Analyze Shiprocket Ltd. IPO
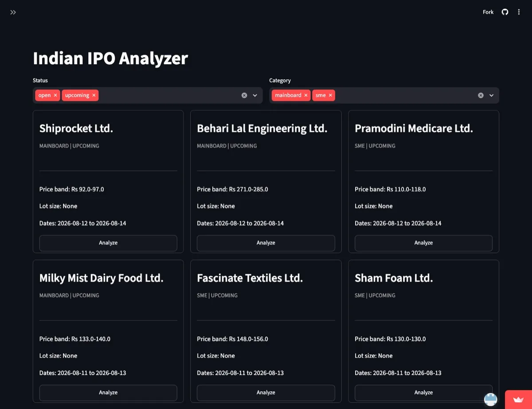532x409 pixels. pos(108,243)
